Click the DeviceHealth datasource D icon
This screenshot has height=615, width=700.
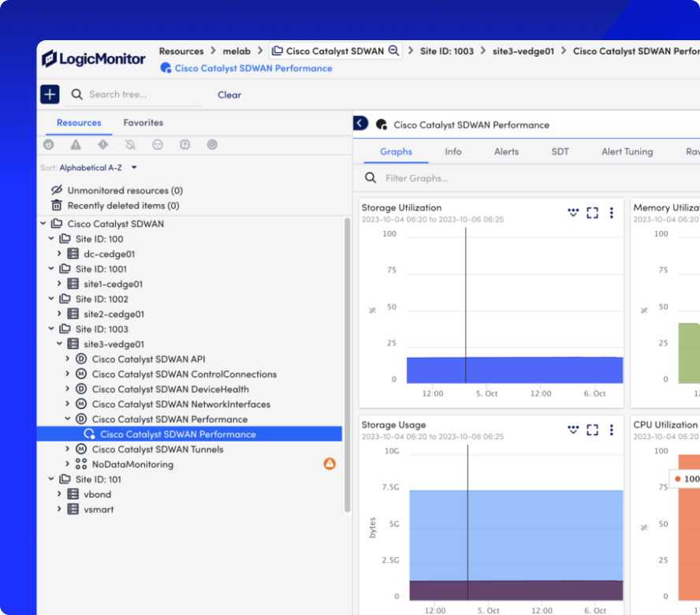click(x=81, y=389)
